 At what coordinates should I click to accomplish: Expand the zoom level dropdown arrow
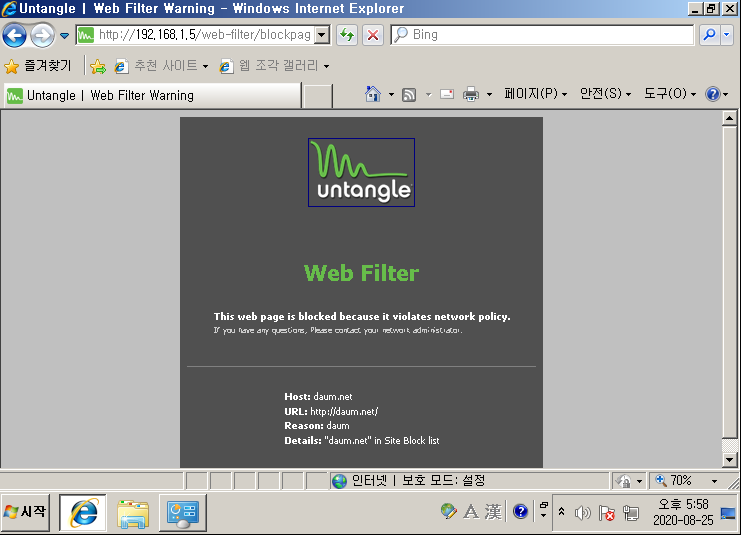tap(715, 481)
